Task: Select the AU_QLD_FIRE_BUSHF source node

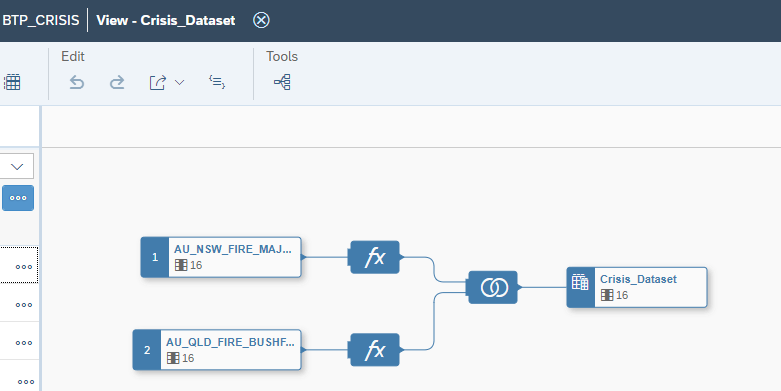Action: point(217,350)
